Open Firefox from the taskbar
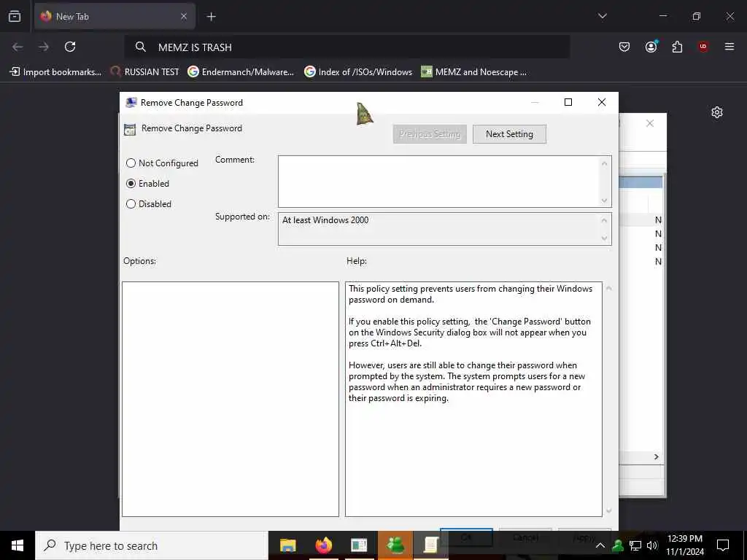Viewport: 747px width, 560px height. point(323,545)
